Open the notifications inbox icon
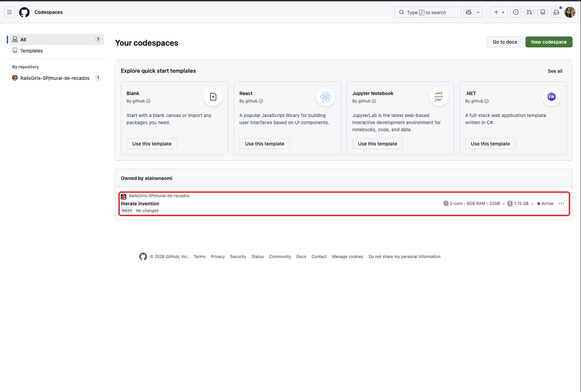 (x=556, y=12)
